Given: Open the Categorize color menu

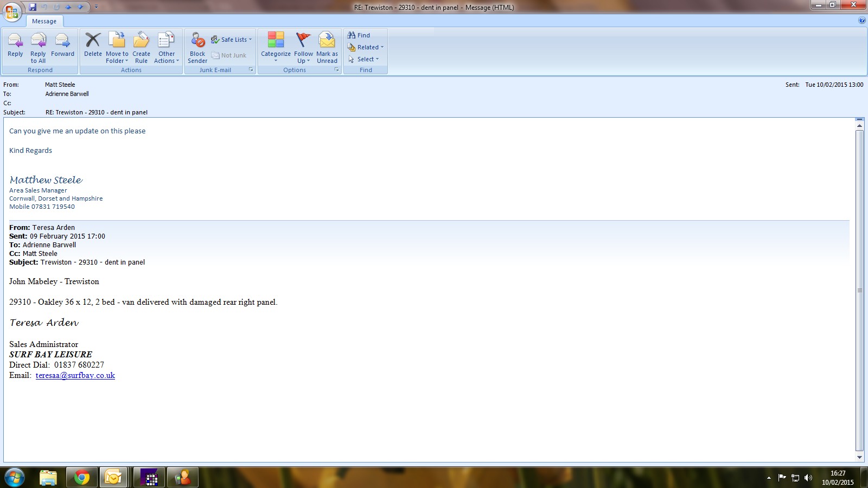Looking at the screenshot, I should (276, 48).
